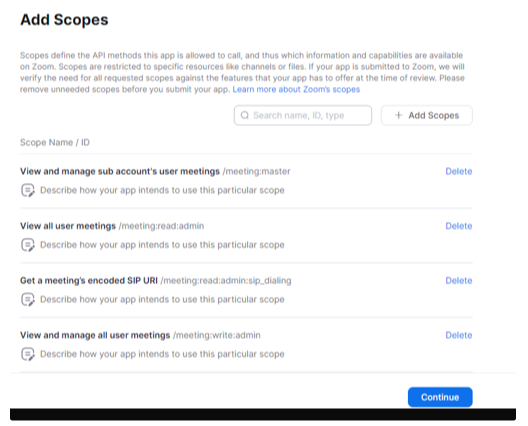Click the blue Continue button
Screen dimensions: 528x426
(440, 397)
